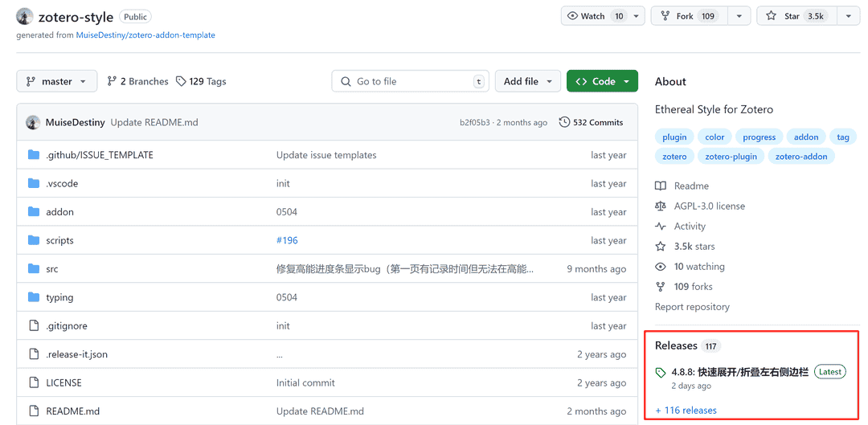The height and width of the screenshot is (425, 868).
Task: Expand the Watch notifications dropdown arrow
Action: coord(637,16)
